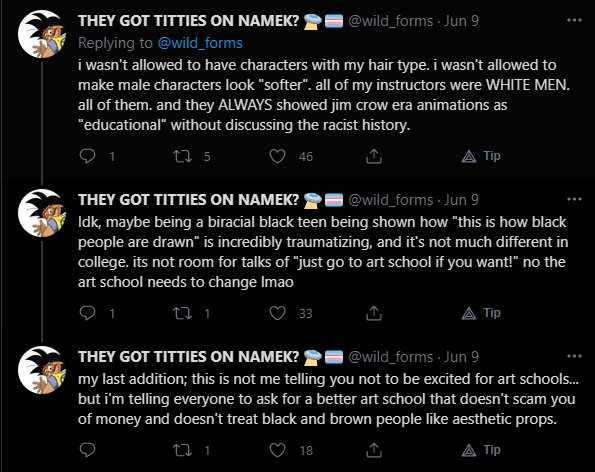The image size is (595, 472).
Task: Like the tweet with 18 likes
Action: [277, 450]
